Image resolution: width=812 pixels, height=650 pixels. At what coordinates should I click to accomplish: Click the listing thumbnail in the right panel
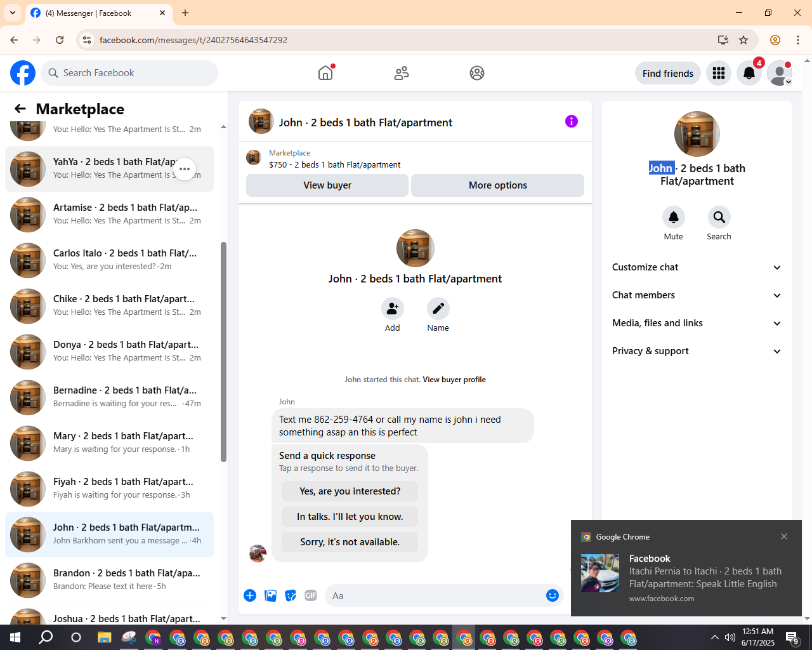click(697, 134)
